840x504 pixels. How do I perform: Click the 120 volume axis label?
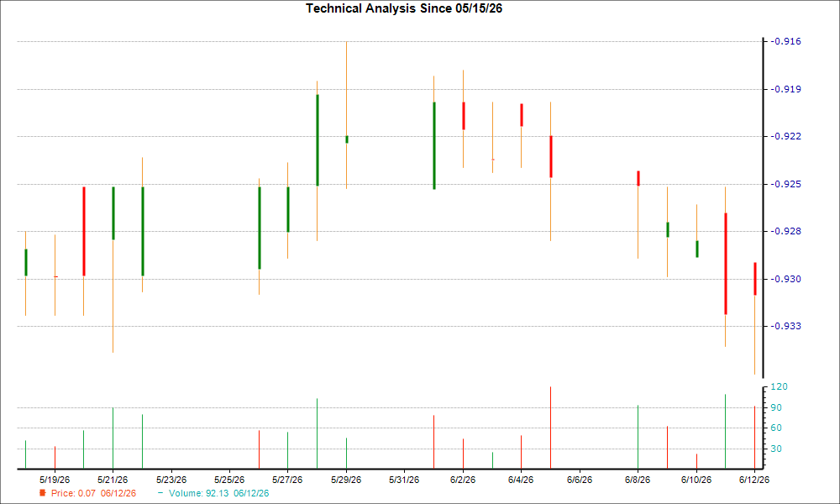point(779,386)
